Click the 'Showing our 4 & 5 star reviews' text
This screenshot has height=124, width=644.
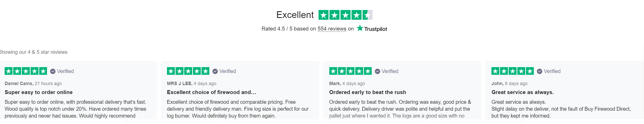pyautogui.click(x=33, y=52)
